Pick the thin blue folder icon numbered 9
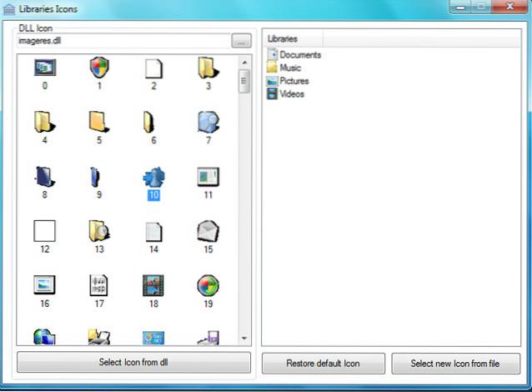Image resolution: width=532 pixels, height=392 pixels. pyautogui.click(x=95, y=177)
